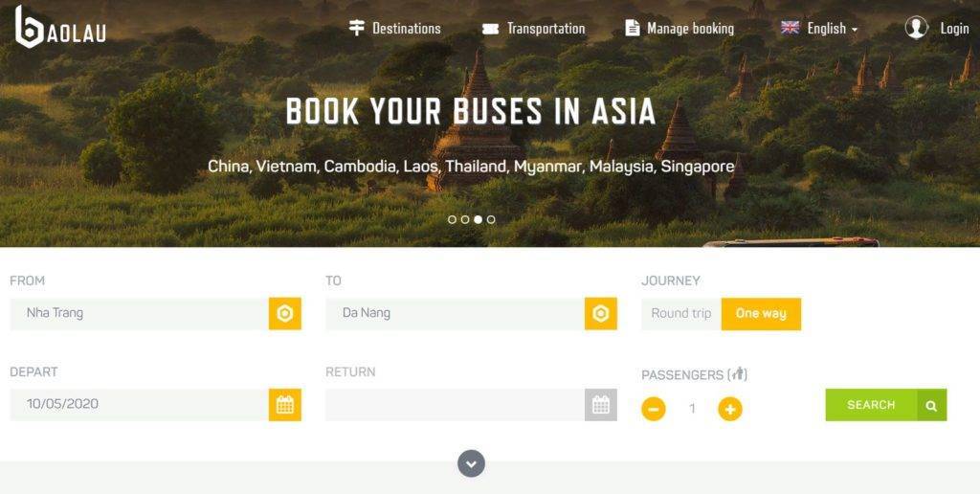Image resolution: width=980 pixels, height=494 pixels.
Task: Open the TO location picker icon
Action: point(601,313)
